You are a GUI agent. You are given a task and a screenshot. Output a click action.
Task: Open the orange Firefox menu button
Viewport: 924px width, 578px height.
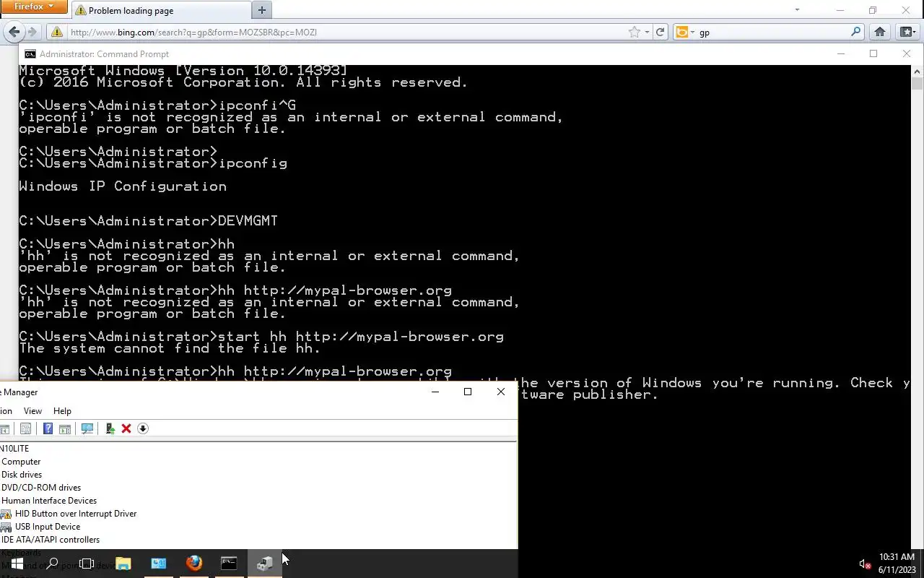(32, 7)
